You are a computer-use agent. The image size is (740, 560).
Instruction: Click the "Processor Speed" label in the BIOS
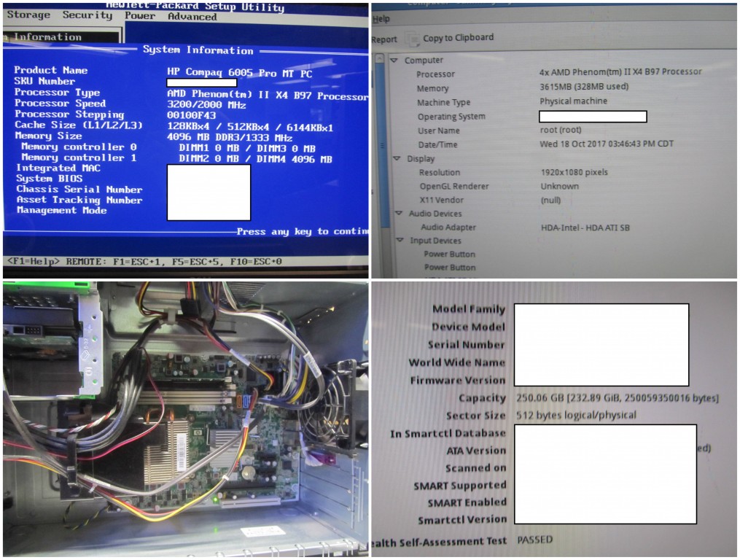[x=60, y=103]
